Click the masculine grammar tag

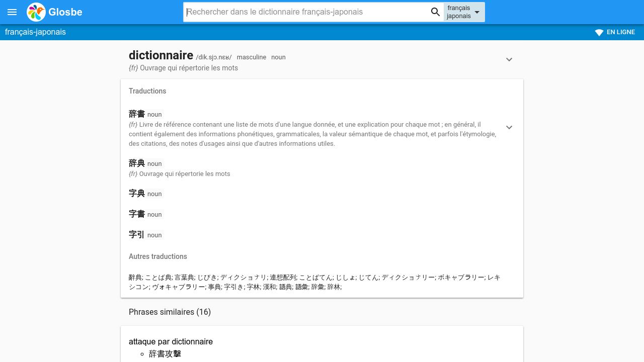[x=252, y=57]
